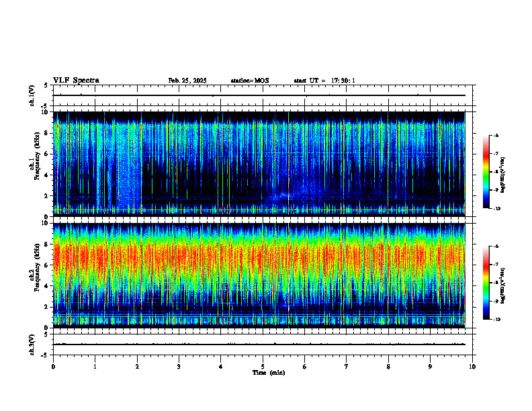Click the "station=MOS" header label
Image resolution: width=532 pixels, height=411 pixels.
pos(250,81)
